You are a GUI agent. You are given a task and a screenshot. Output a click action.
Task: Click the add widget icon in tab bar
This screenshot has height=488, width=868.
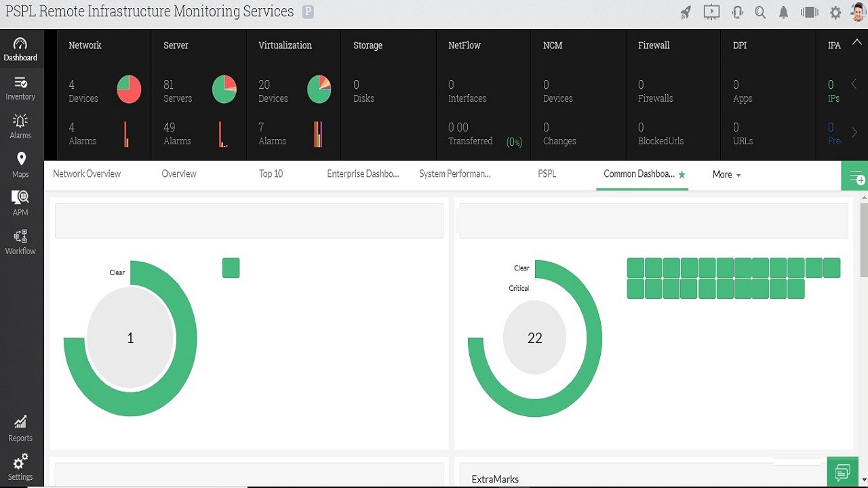pyautogui.click(x=854, y=177)
